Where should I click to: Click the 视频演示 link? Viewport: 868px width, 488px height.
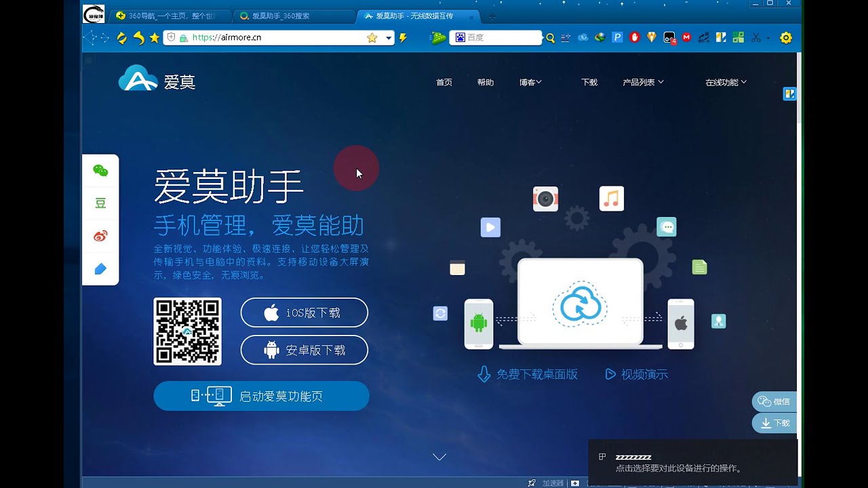pos(637,374)
